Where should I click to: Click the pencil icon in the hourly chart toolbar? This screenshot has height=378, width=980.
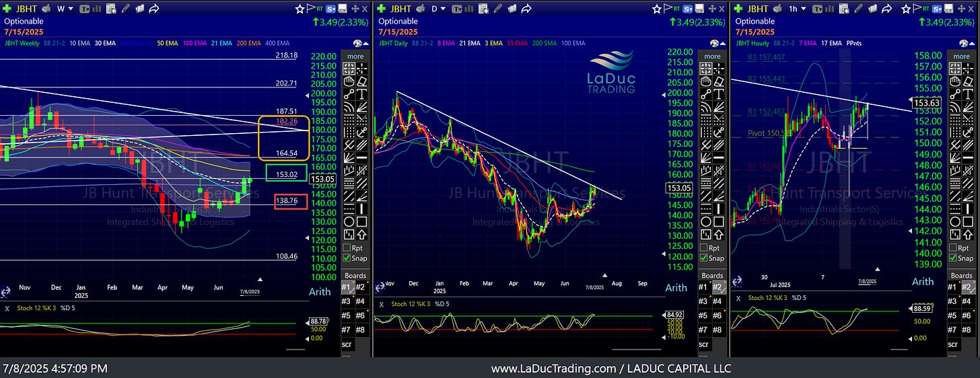[x=858, y=9]
